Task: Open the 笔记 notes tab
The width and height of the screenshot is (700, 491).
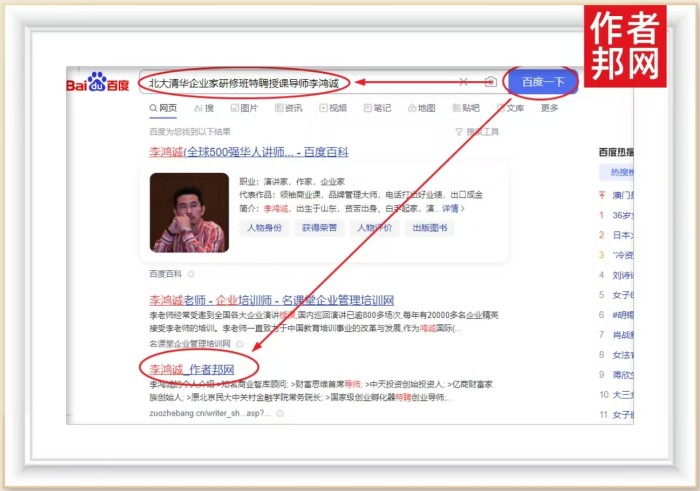Action: 376,108
